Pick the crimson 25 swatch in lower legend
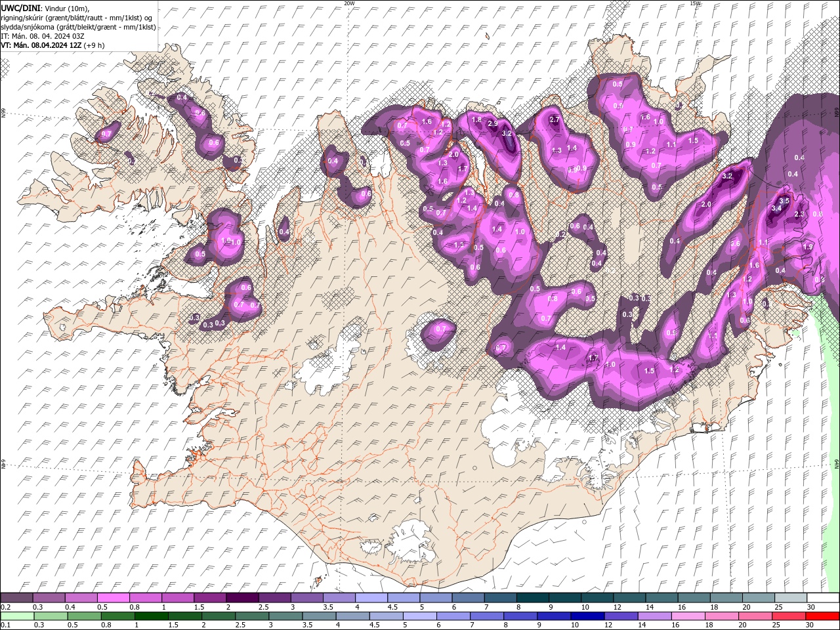The width and height of the screenshot is (840, 630). tap(788, 616)
